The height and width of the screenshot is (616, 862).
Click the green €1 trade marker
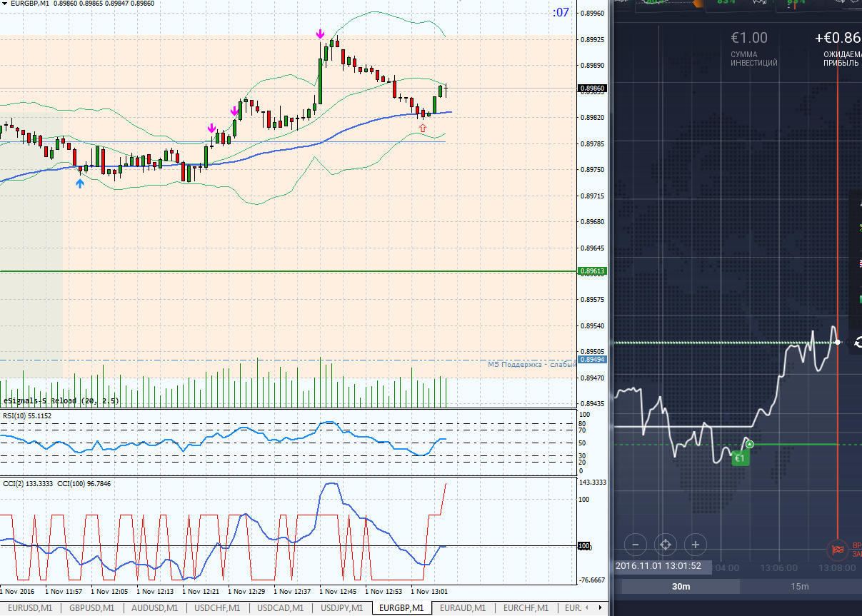741,458
